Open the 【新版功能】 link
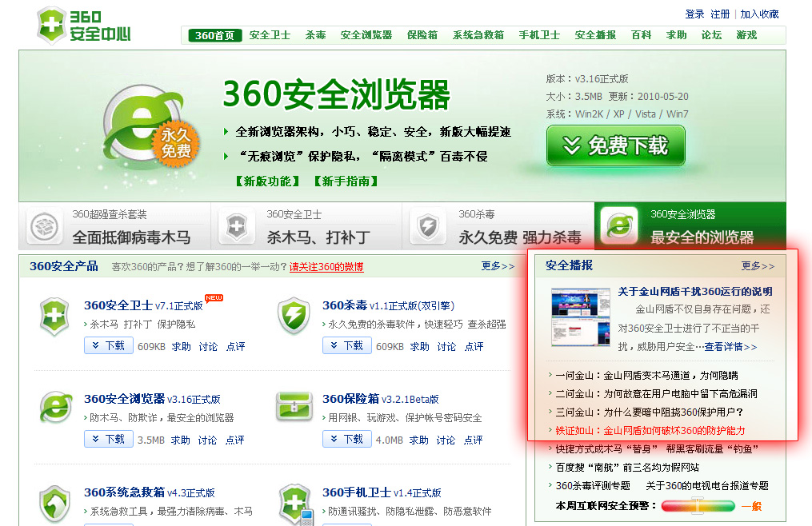The width and height of the screenshot is (812, 526). tap(267, 181)
